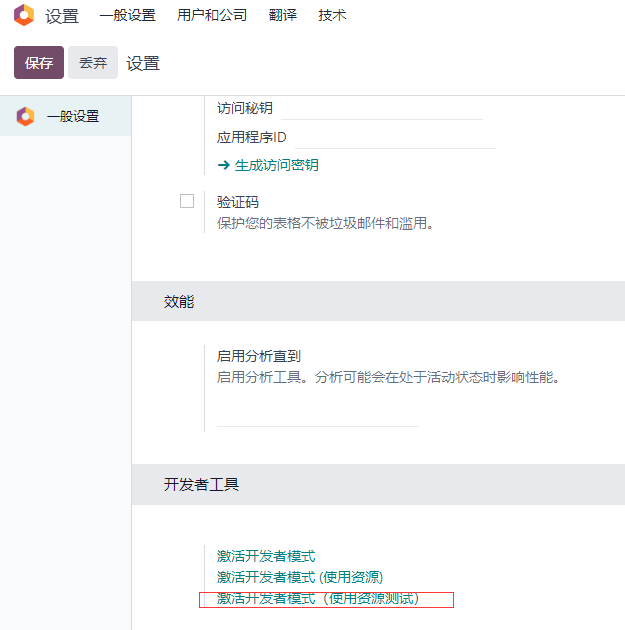Click the 验证码 label text
The width and height of the screenshot is (625, 630).
(238, 202)
